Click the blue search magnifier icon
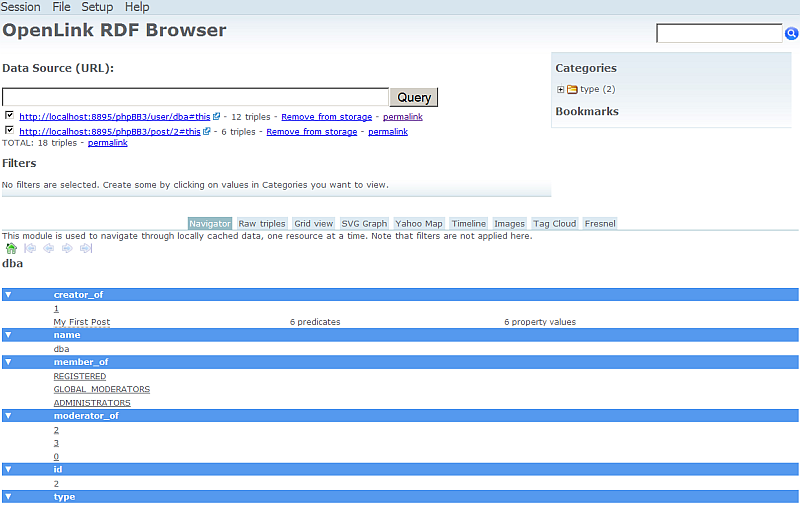800x506 pixels. 791,34
